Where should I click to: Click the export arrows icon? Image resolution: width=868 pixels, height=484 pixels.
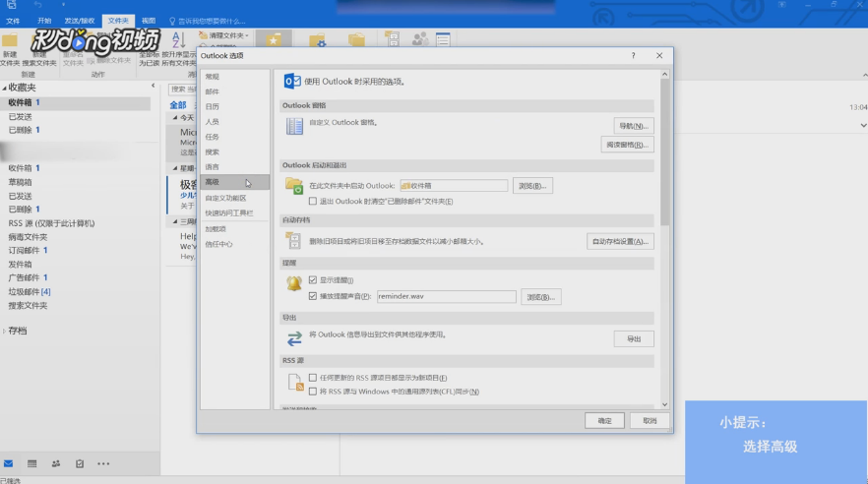click(x=294, y=338)
